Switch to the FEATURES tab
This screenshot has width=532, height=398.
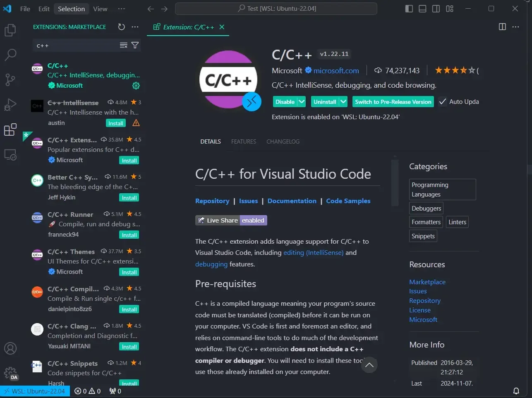pyautogui.click(x=244, y=141)
